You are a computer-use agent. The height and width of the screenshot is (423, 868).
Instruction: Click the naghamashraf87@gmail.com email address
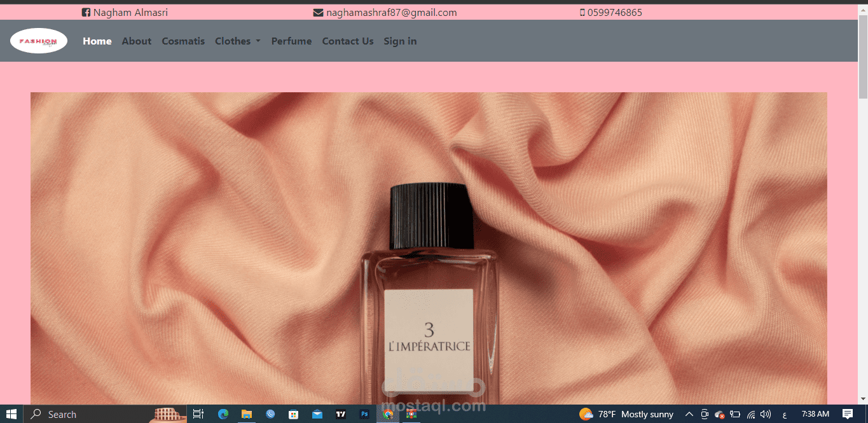[392, 13]
